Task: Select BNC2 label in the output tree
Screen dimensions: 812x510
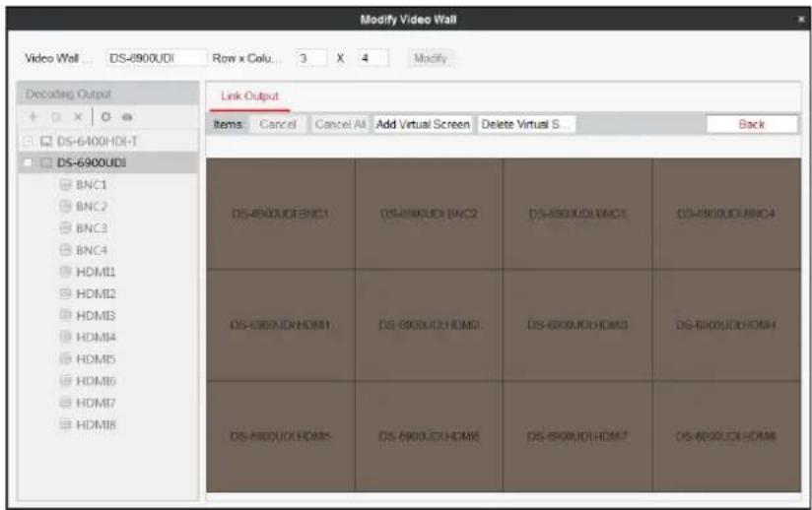Action: (91, 207)
